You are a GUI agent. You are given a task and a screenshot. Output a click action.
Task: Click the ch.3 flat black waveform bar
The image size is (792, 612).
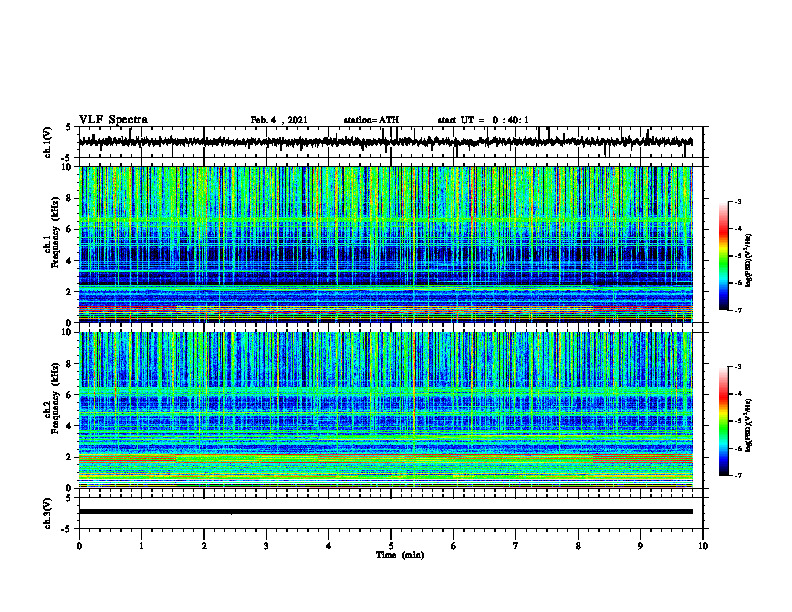(x=385, y=512)
